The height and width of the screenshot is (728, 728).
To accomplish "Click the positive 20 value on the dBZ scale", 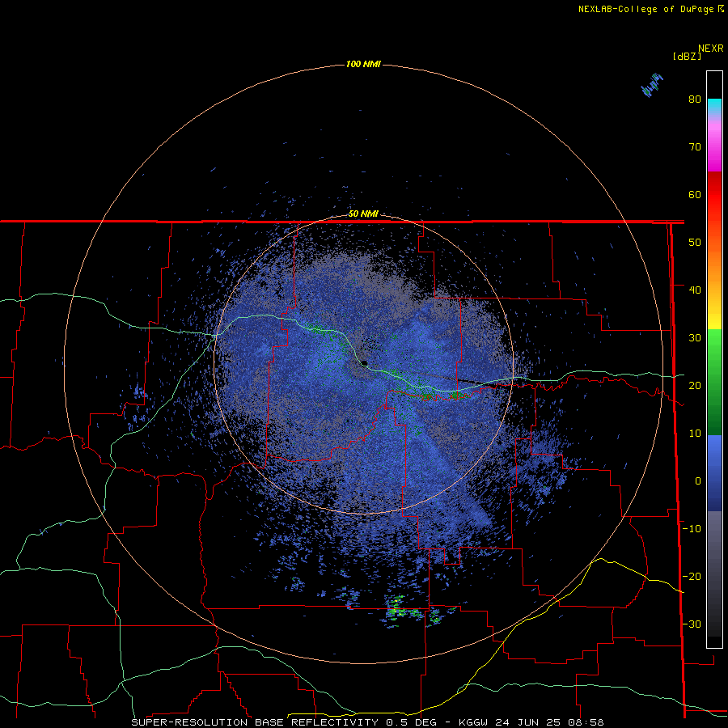I will [695, 385].
